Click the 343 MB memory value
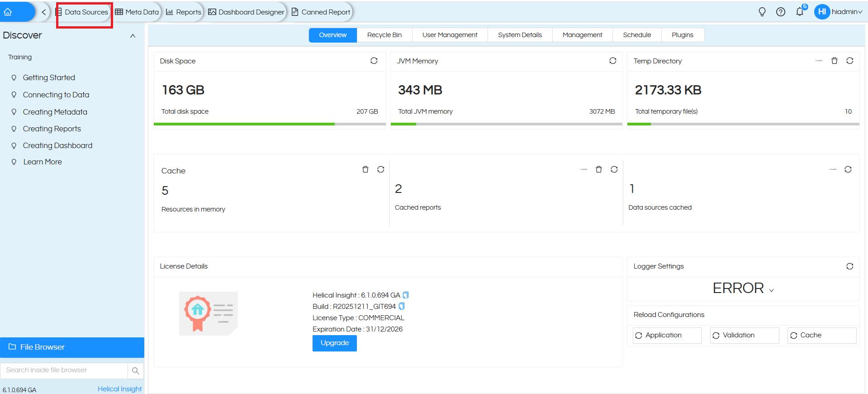 [x=420, y=90]
